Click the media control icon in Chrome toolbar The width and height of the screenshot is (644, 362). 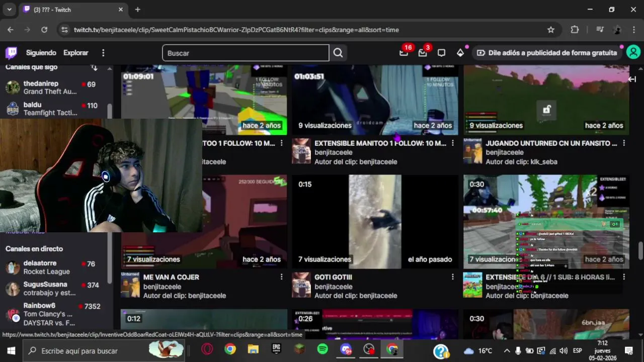(x=600, y=30)
